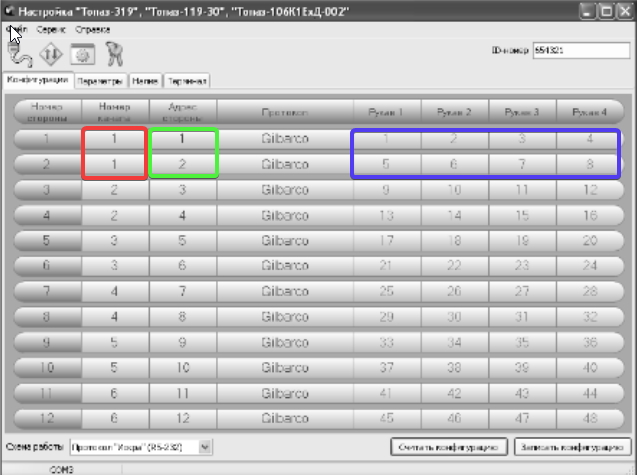Viewport: 637px width, 475px height.
Task: Expand the Схема работы dropdown
Action: click(206, 447)
